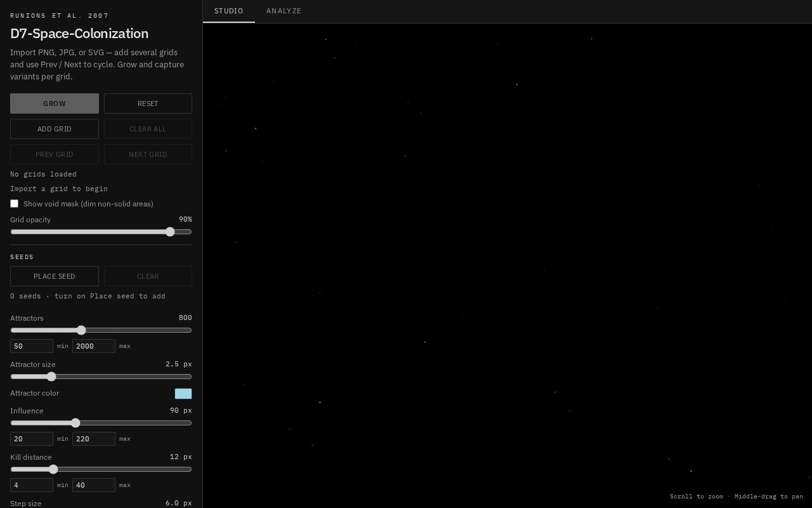Screen dimensions: 812x508
Task: Adjust the Kill distance slider
Action: pos(101,469)
